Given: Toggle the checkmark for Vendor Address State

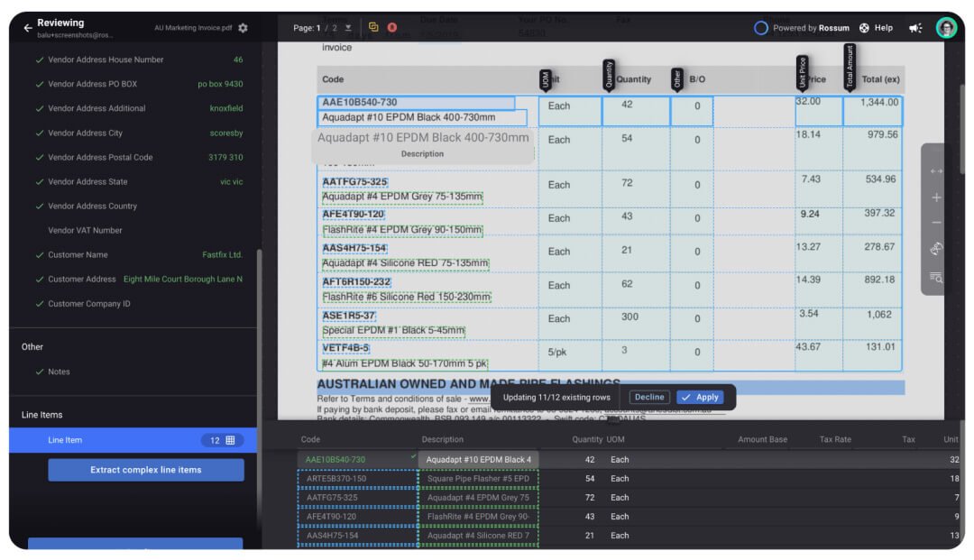Looking at the screenshot, I should [x=39, y=182].
